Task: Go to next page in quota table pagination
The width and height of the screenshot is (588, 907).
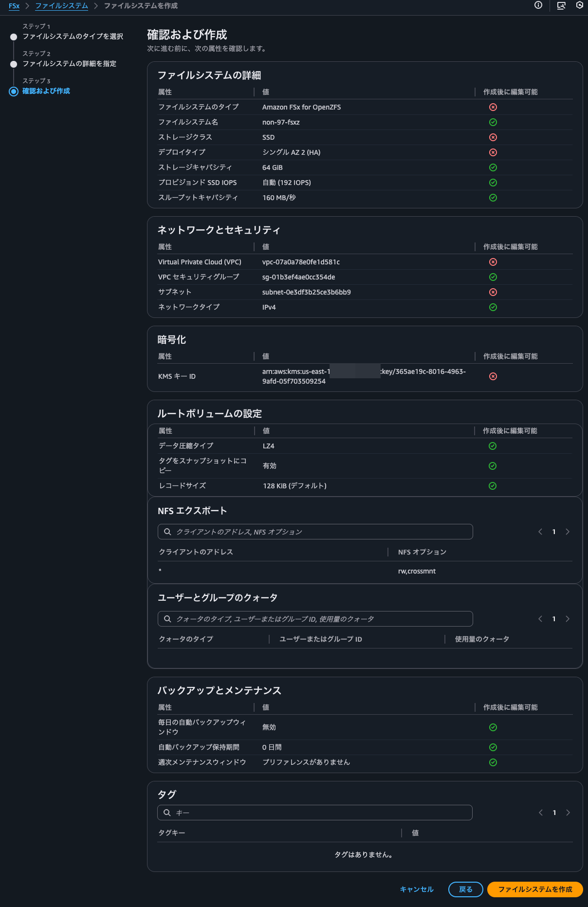Action: pyautogui.click(x=568, y=619)
